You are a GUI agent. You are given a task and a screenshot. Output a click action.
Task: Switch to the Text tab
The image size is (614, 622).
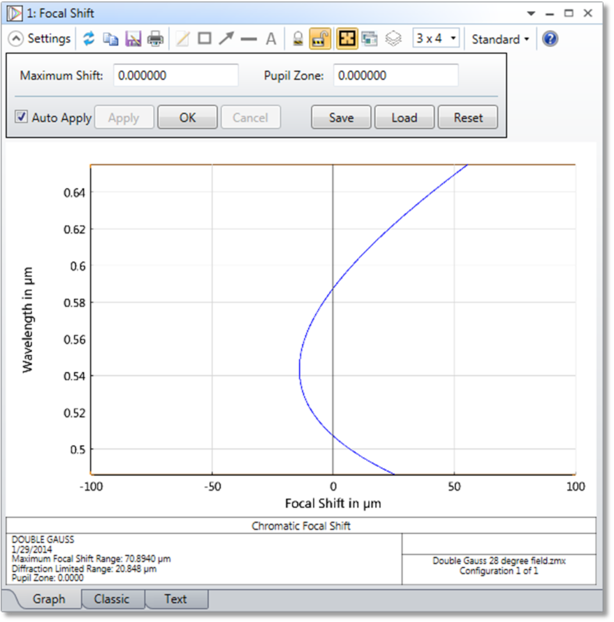(175, 599)
